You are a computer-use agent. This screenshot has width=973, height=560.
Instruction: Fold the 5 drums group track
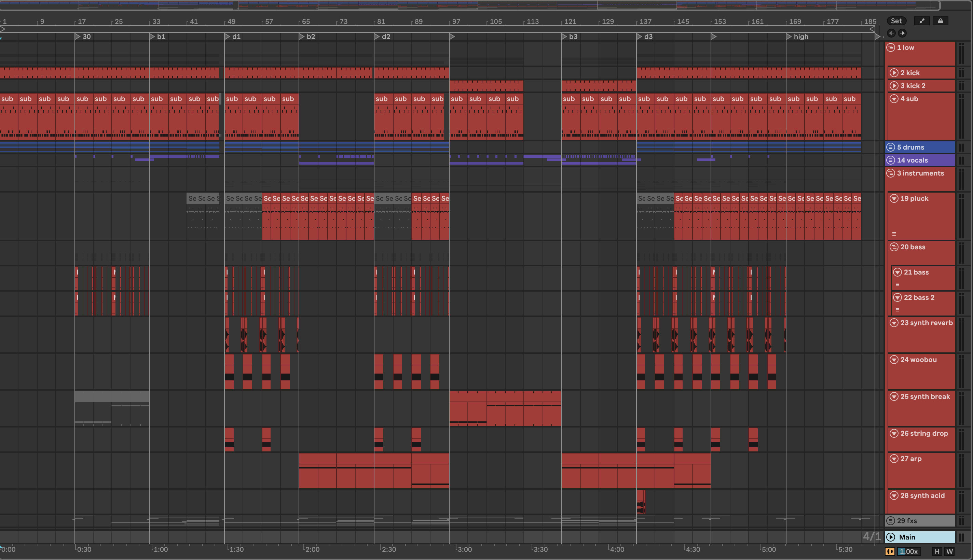[x=891, y=147]
